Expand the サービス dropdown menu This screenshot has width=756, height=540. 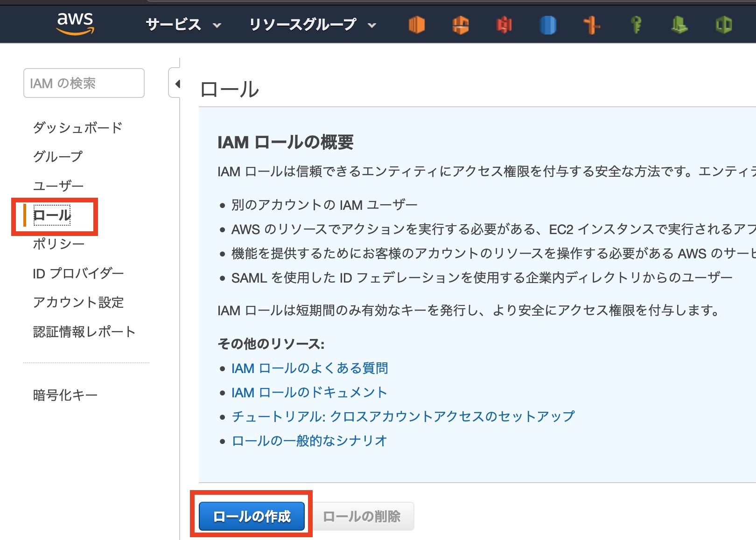coord(183,25)
